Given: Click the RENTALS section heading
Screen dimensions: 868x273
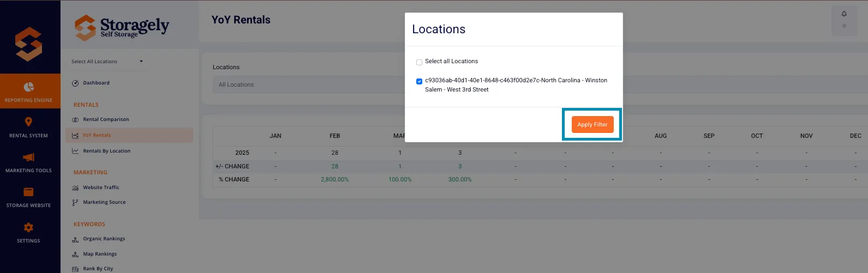Looking at the screenshot, I should tap(86, 105).
